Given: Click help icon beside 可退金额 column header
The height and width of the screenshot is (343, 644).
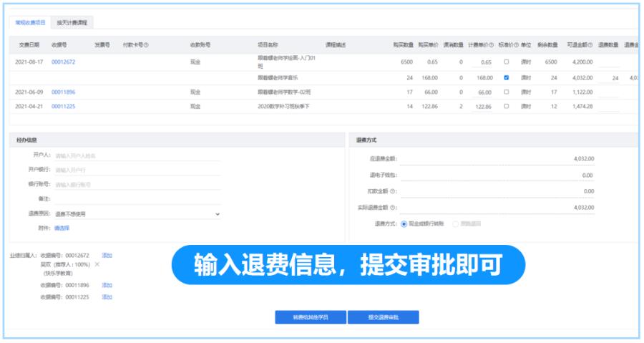Looking at the screenshot, I should [x=590, y=44].
